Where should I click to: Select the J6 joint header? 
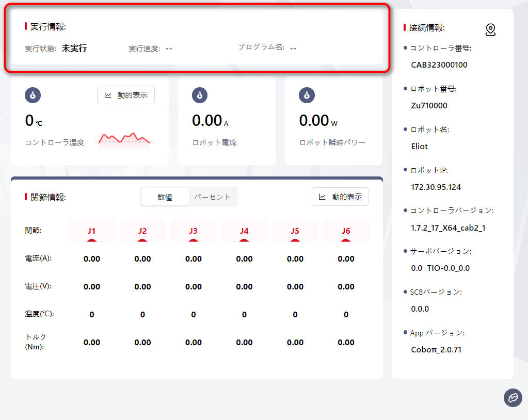pyautogui.click(x=346, y=231)
